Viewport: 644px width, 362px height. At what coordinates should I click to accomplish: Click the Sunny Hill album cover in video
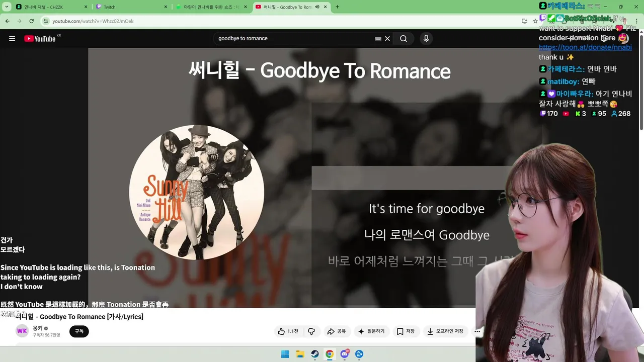(x=197, y=192)
